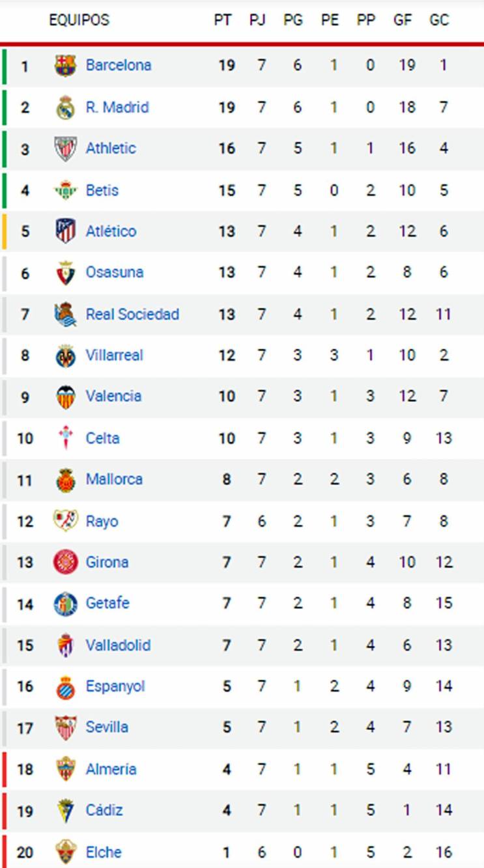Click the Atlético de Madrid badge
Image resolution: width=484 pixels, height=868 pixels.
click(x=63, y=231)
